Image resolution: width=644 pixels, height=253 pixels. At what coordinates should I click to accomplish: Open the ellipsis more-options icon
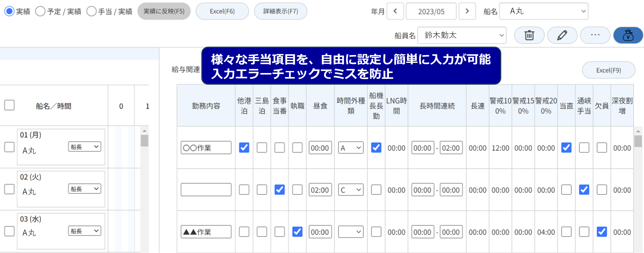595,35
